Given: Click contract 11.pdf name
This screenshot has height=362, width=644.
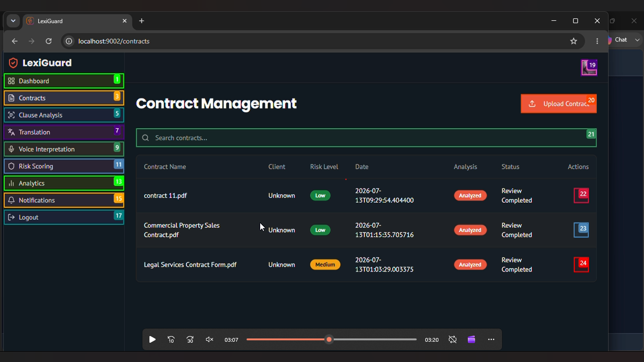Looking at the screenshot, I should [x=165, y=196].
